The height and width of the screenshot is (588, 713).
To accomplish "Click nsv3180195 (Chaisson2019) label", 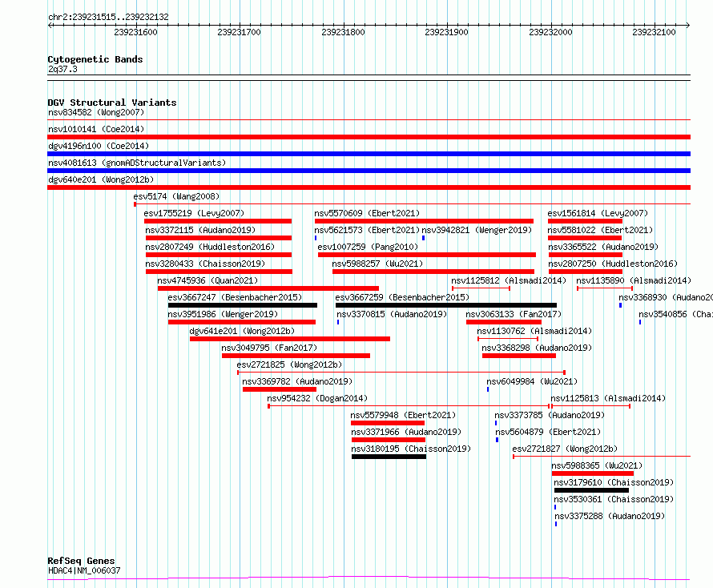I will click(x=411, y=449).
